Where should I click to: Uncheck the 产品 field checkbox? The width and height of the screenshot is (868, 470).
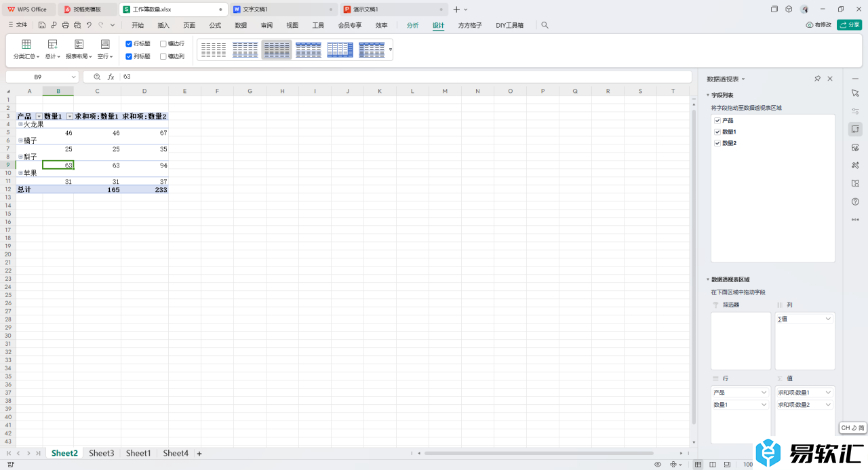coord(717,120)
